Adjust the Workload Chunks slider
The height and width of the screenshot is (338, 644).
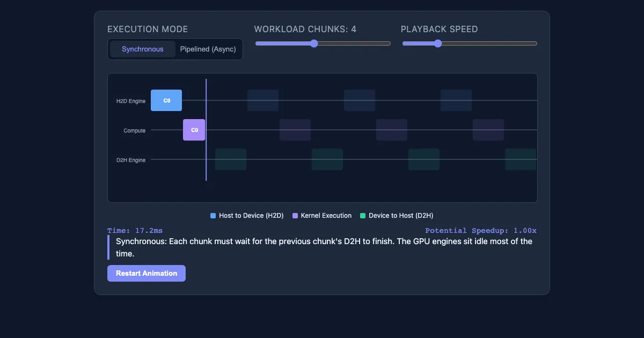[323, 43]
